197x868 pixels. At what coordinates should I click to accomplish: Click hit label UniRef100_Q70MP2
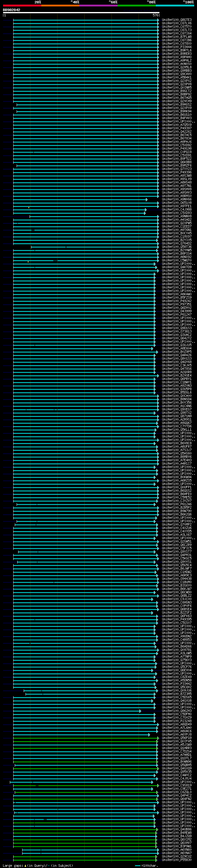pyautogui.click(x=176, y=525)
